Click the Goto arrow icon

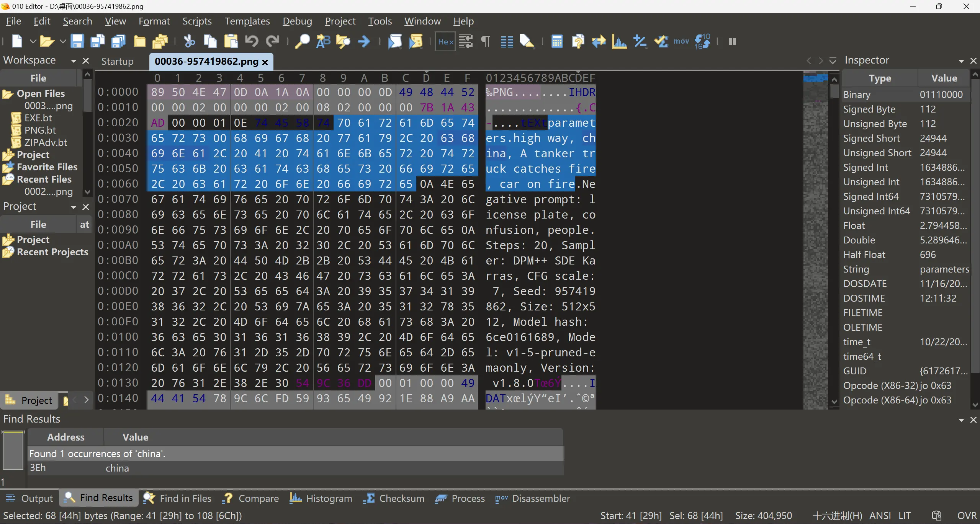click(364, 41)
